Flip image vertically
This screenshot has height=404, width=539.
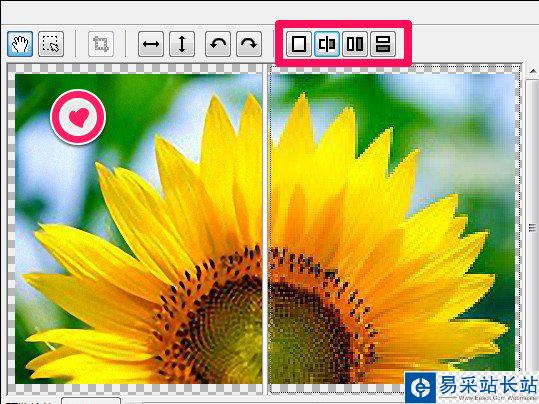[x=182, y=44]
